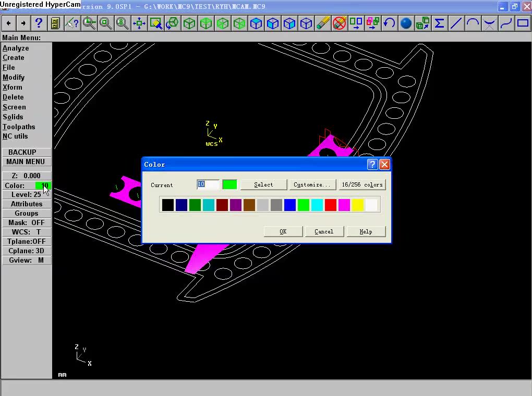Click the Fit screen four-arrows icon

139,23
